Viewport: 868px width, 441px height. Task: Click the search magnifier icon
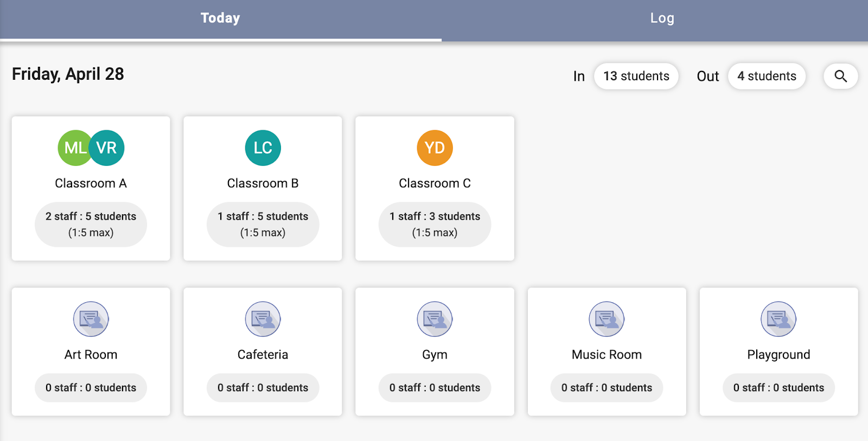840,76
